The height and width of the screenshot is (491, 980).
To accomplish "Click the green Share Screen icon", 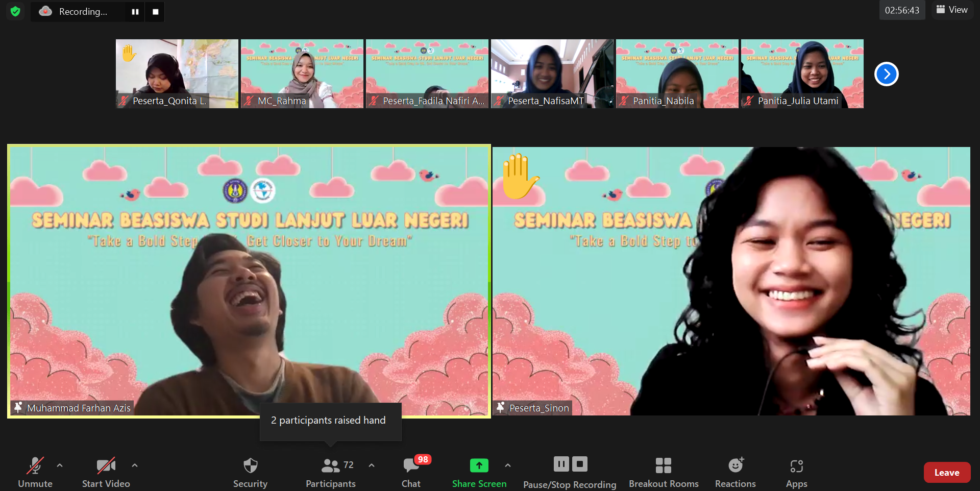I will (x=479, y=465).
